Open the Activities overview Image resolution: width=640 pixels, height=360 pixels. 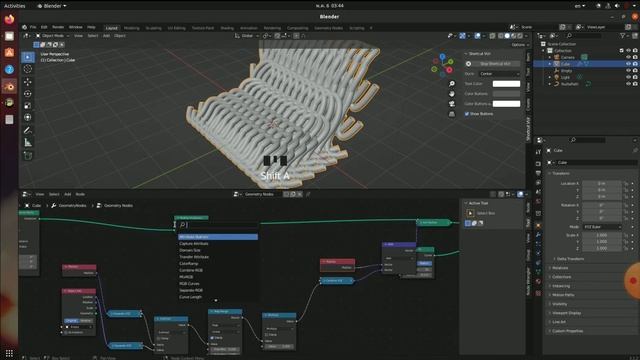[x=14, y=6]
